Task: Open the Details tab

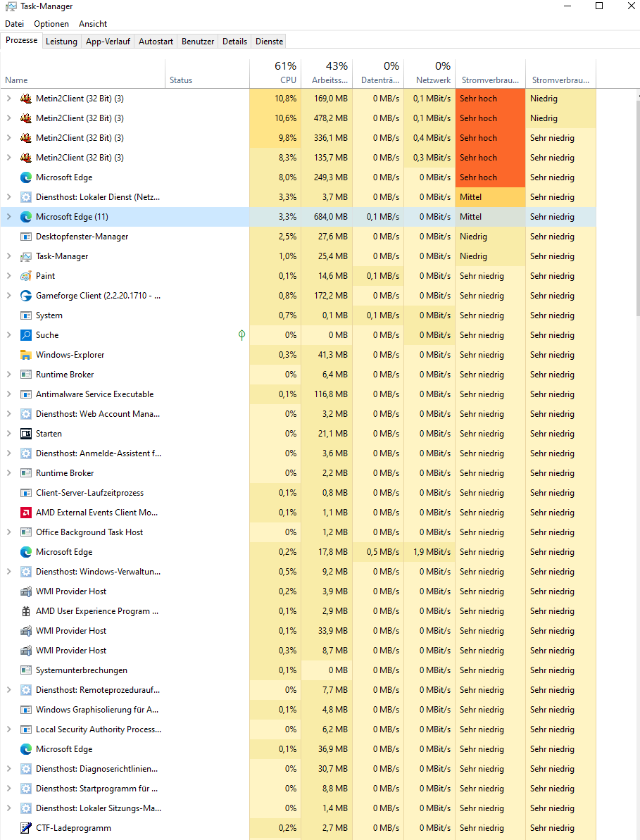Action: (234, 42)
